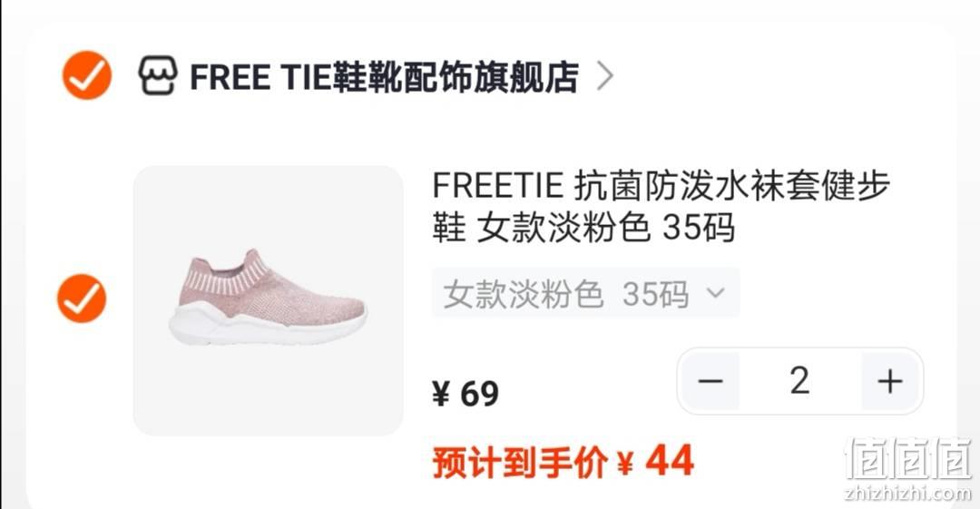Uncheck the FREE TIE store checkbox

[x=87, y=75]
